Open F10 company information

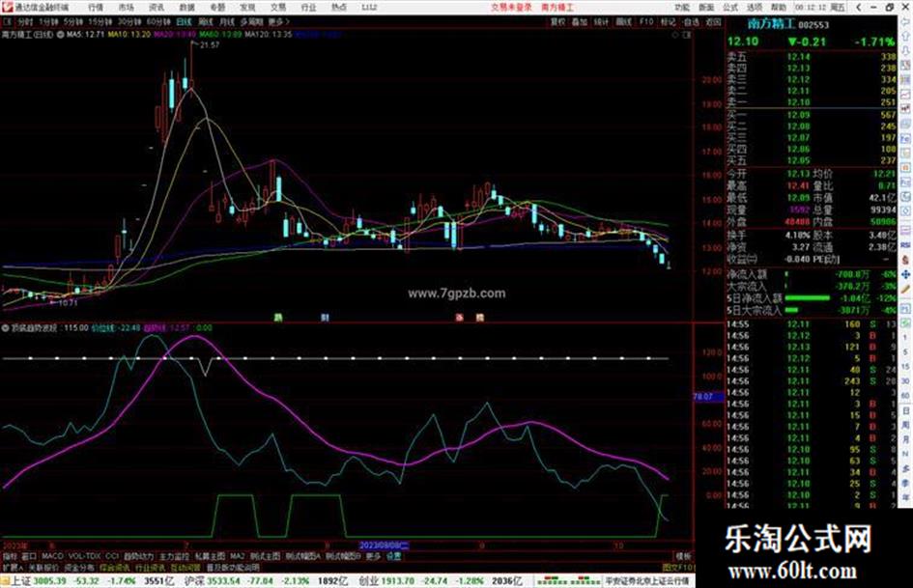[646, 21]
